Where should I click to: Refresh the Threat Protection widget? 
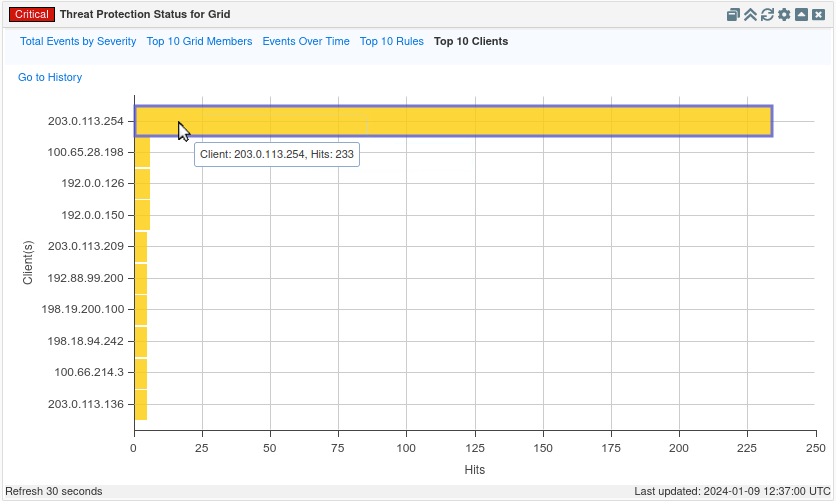pyautogui.click(x=767, y=15)
